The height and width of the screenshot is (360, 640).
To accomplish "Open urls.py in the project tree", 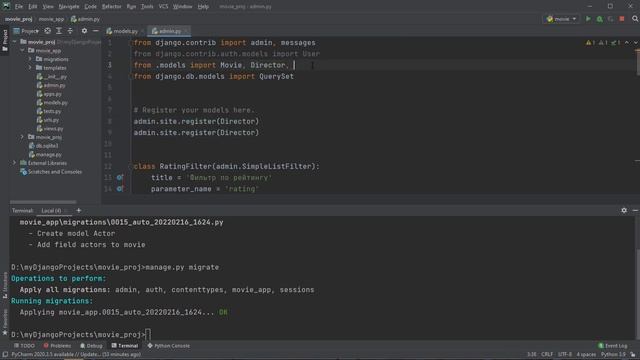I will pyautogui.click(x=48, y=120).
